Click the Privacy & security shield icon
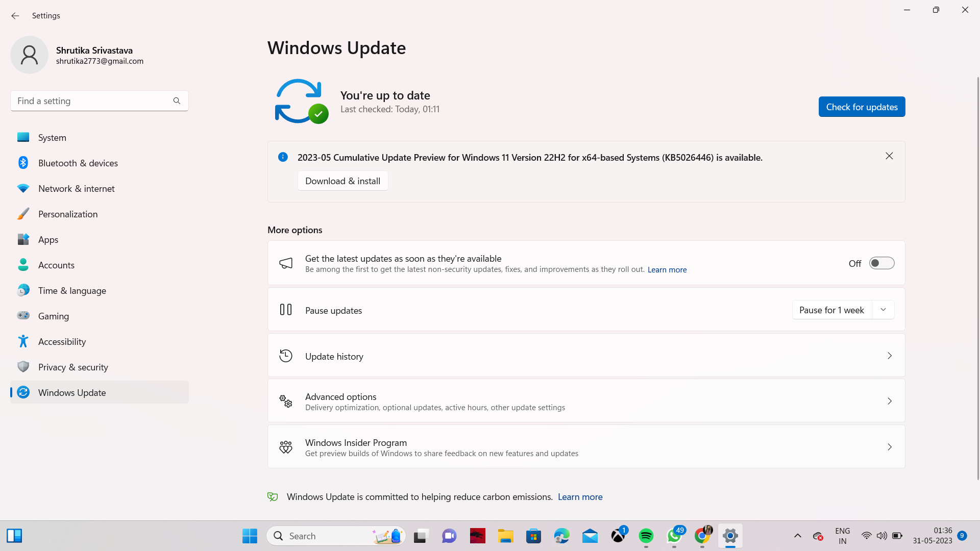Image resolution: width=980 pixels, height=551 pixels. [23, 367]
